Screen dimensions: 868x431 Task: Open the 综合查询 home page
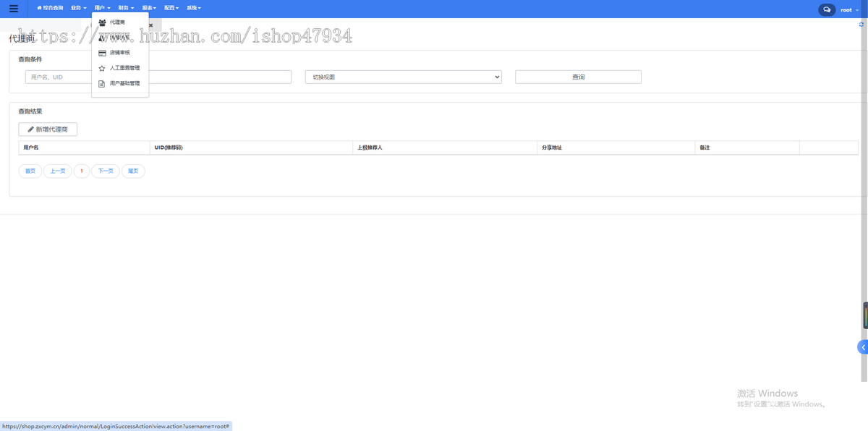50,8
